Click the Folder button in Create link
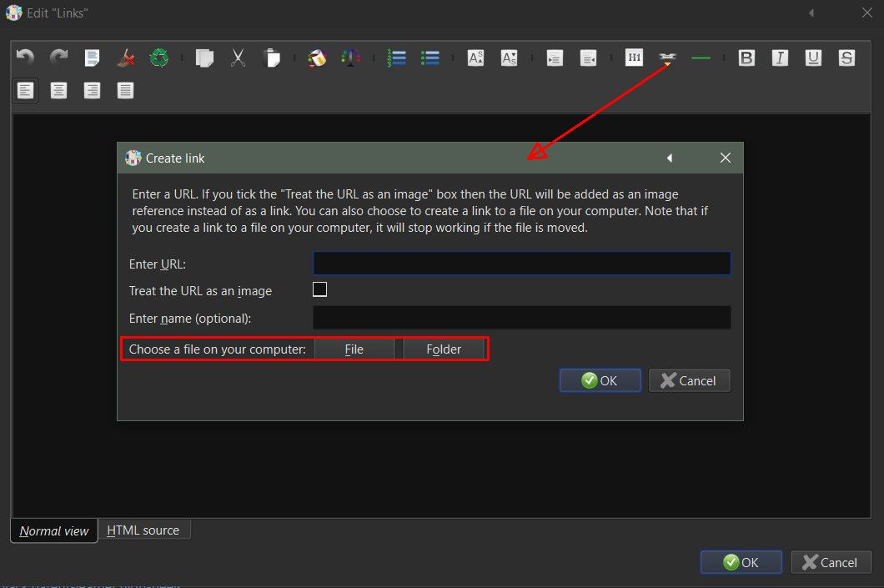Screen dimensions: 884x588 444,349
